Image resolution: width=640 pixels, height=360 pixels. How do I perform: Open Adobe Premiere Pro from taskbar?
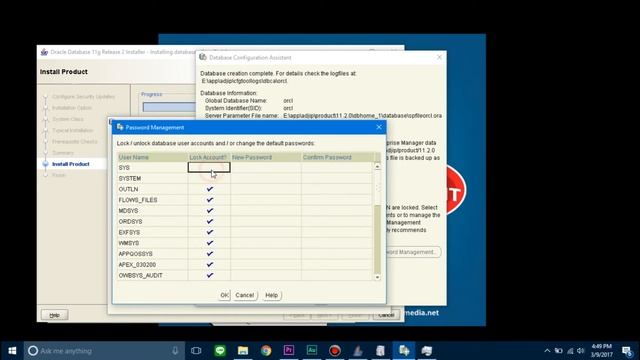coord(289,351)
